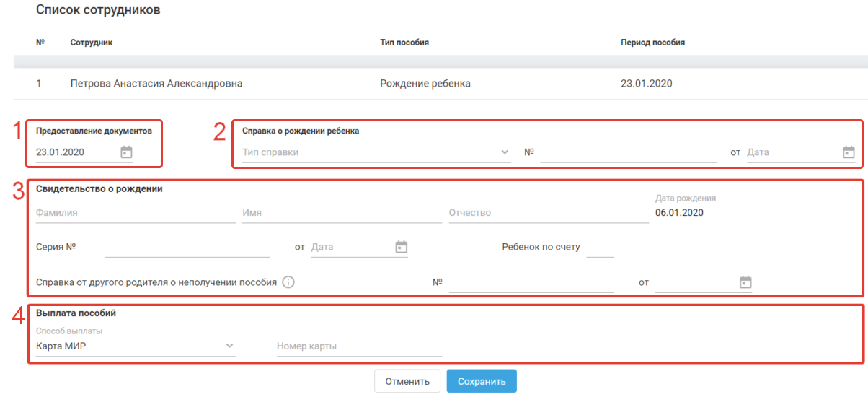Open calendar for birth certificate note date
868x397 pixels.
849,152
